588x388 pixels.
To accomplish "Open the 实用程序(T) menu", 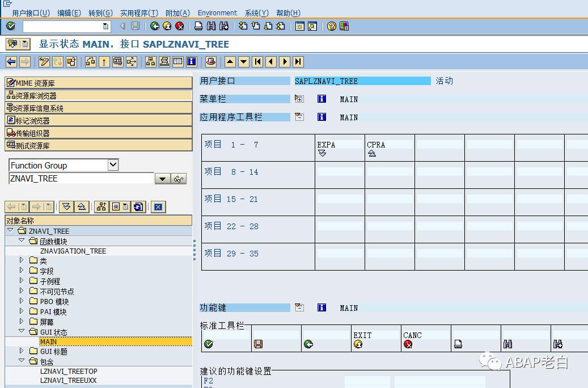I will 139,13.
